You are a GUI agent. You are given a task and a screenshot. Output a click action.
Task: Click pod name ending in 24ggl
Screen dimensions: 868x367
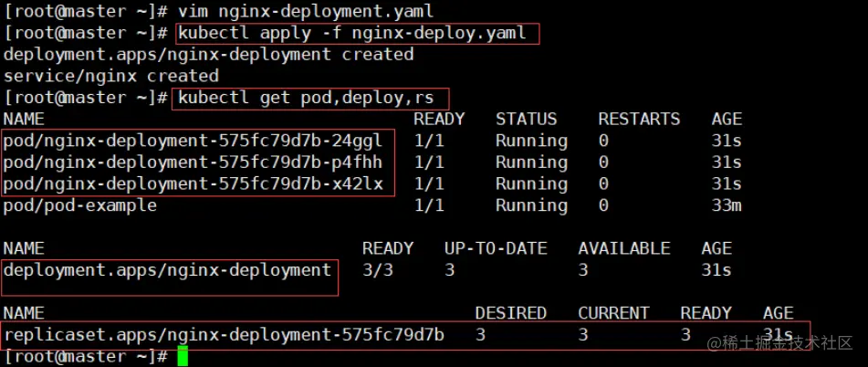(193, 142)
